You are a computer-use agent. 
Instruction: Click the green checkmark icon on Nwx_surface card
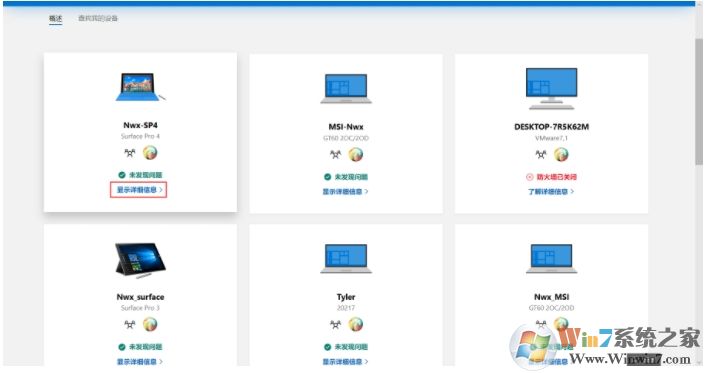[122, 347]
